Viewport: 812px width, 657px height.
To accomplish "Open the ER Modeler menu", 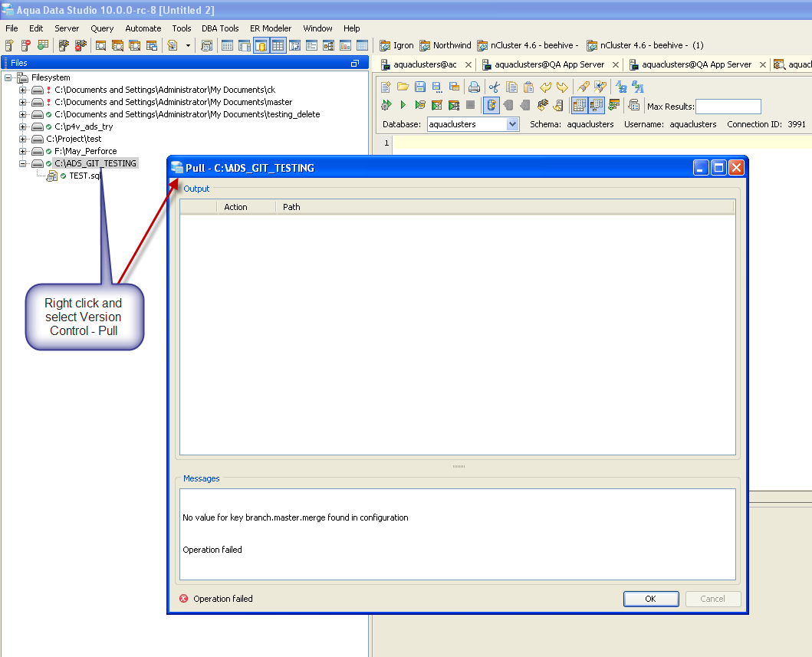I will pyautogui.click(x=271, y=28).
